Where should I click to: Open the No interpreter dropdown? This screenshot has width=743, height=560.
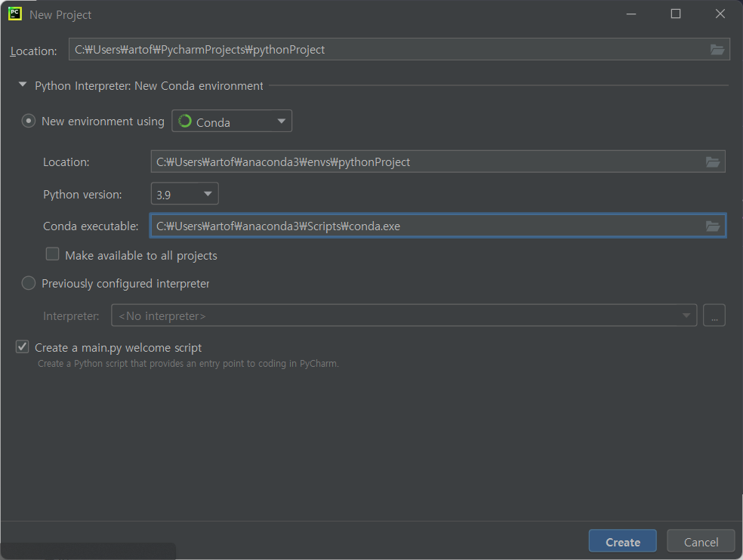point(404,315)
